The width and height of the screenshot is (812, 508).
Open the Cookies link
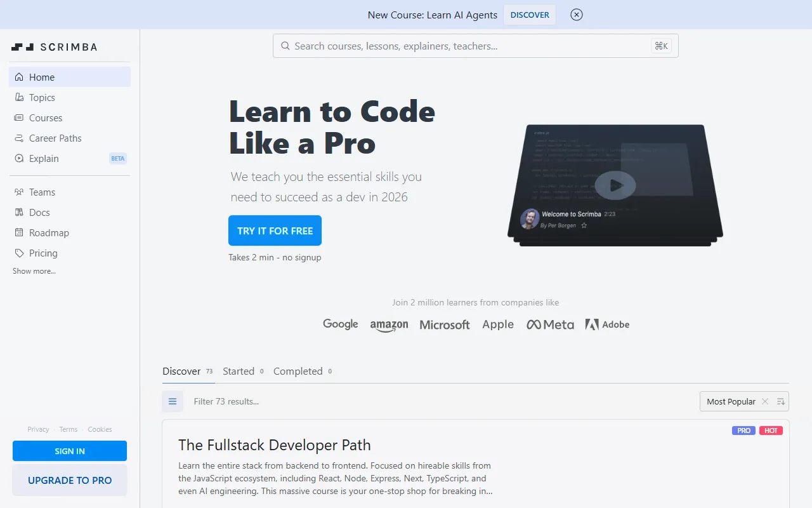(x=100, y=429)
